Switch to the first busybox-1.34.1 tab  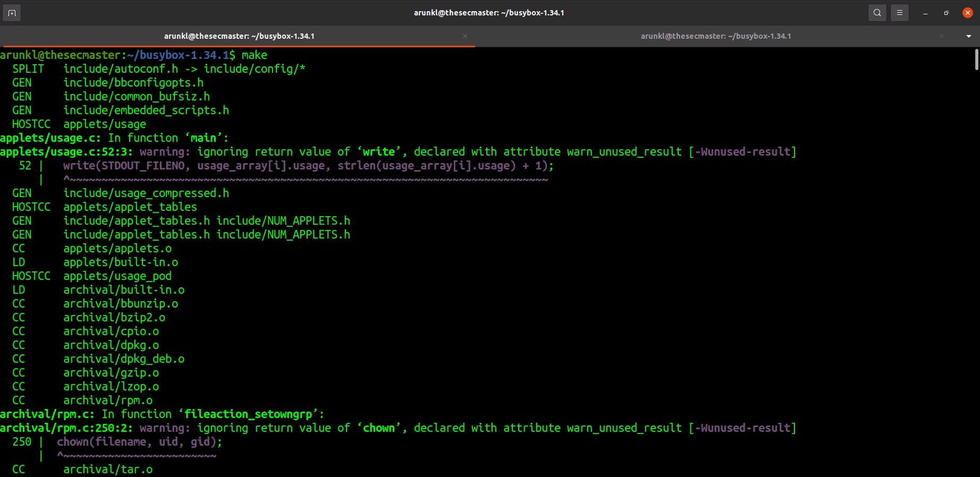point(239,36)
